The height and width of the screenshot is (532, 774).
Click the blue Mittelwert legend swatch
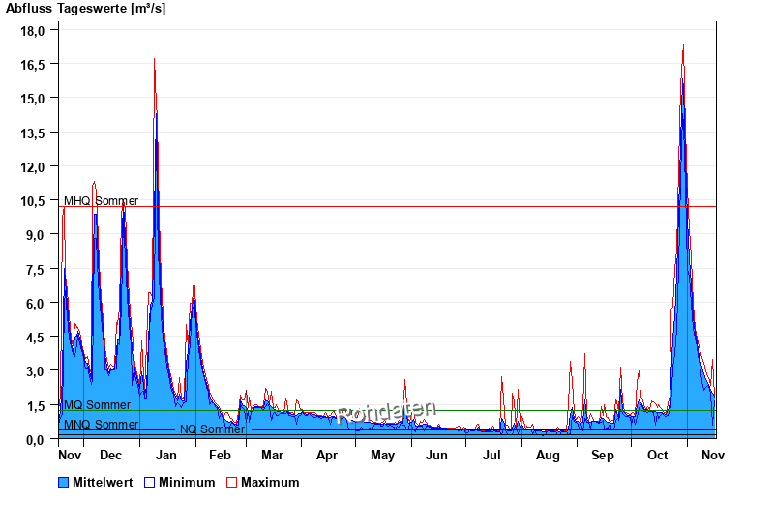pos(64,482)
